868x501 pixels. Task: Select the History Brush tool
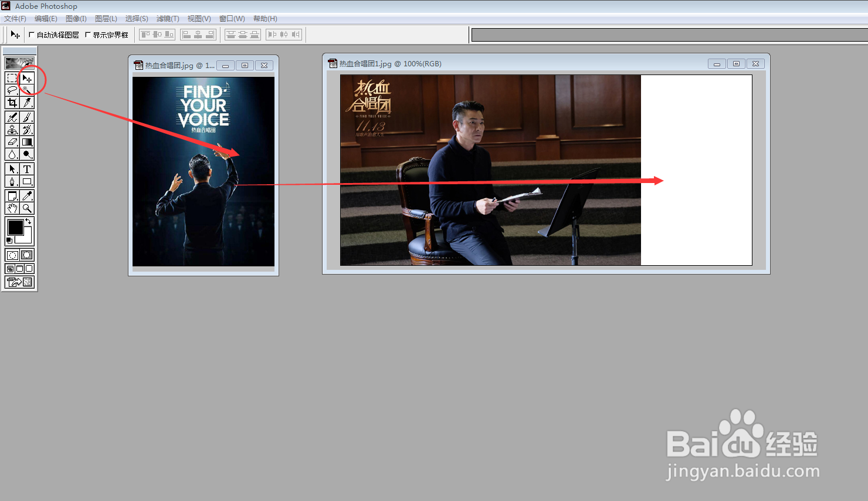point(27,130)
